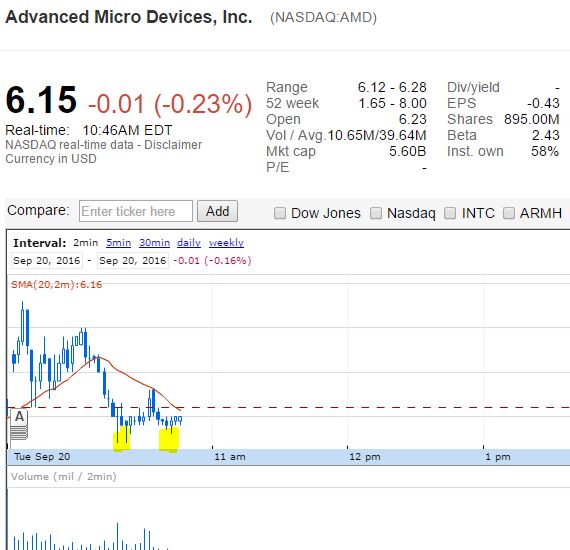Open the Disclaimer link
Image resolution: width=570 pixels, height=550 pixels.
(173, 145)
